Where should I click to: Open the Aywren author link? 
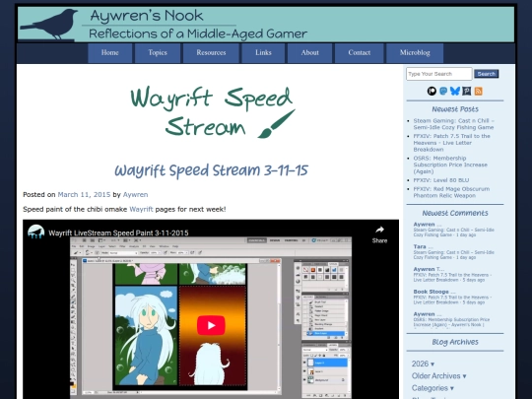(x=135, y=194)
